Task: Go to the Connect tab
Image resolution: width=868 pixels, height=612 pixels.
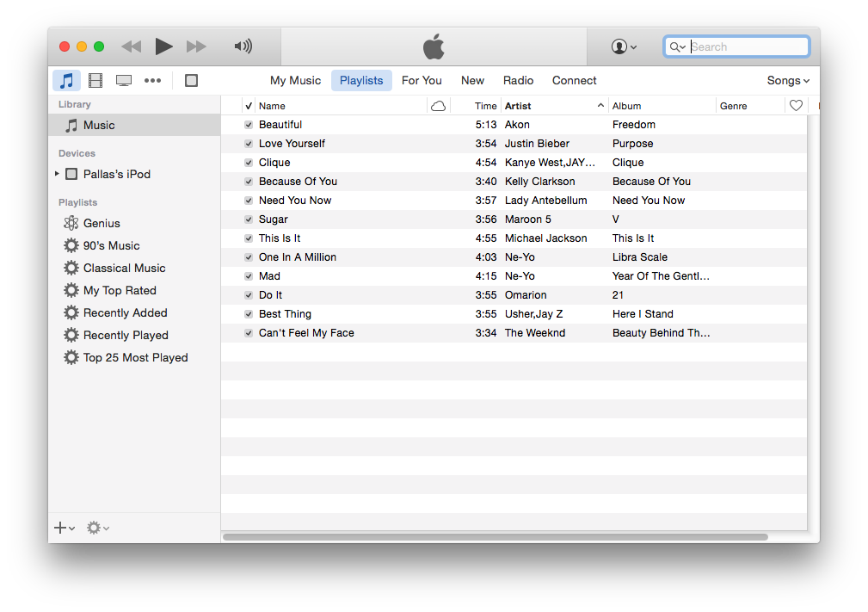Action: click(x=574, y=80)
